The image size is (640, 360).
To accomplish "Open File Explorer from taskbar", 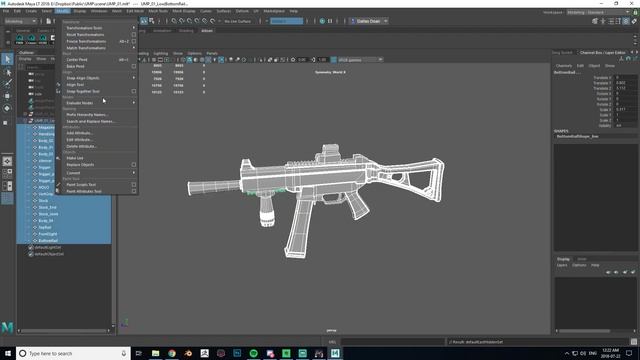I will (x=156, y=353).
